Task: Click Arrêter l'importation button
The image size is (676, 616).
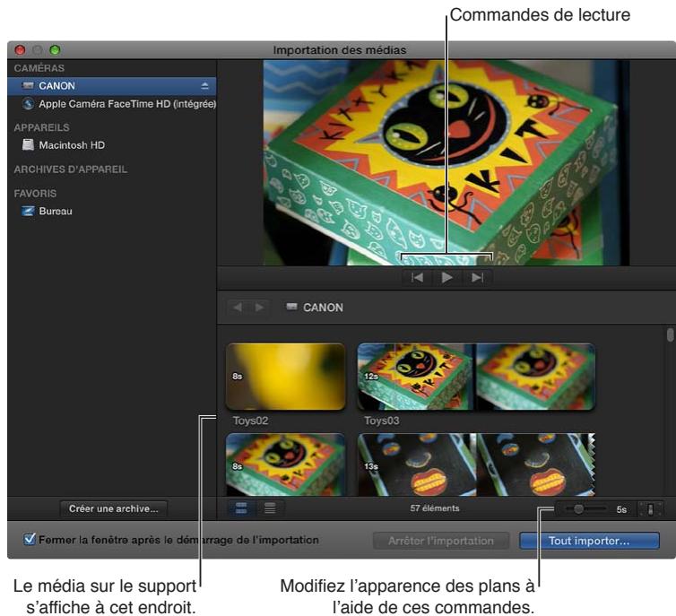Action: (x=440, y=541)
